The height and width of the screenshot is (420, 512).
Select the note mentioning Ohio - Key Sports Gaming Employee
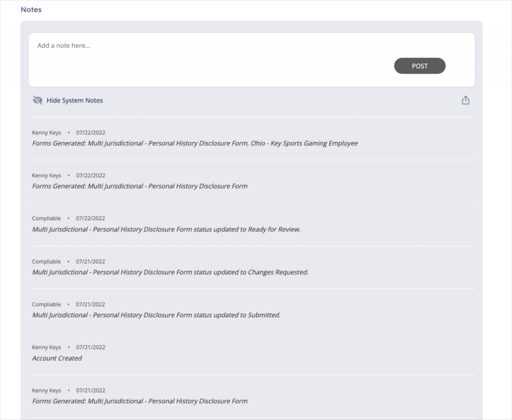pos(195,143)
